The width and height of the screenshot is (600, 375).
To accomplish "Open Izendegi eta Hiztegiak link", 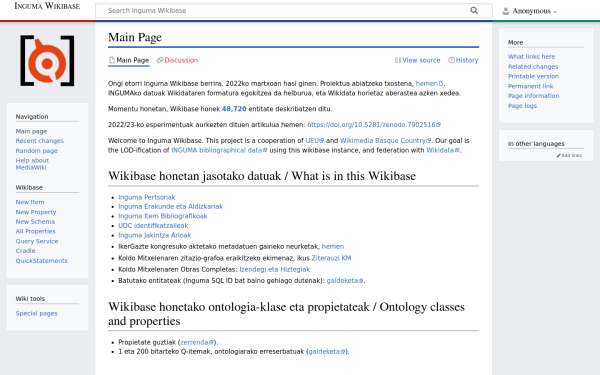I will (274, 269).
